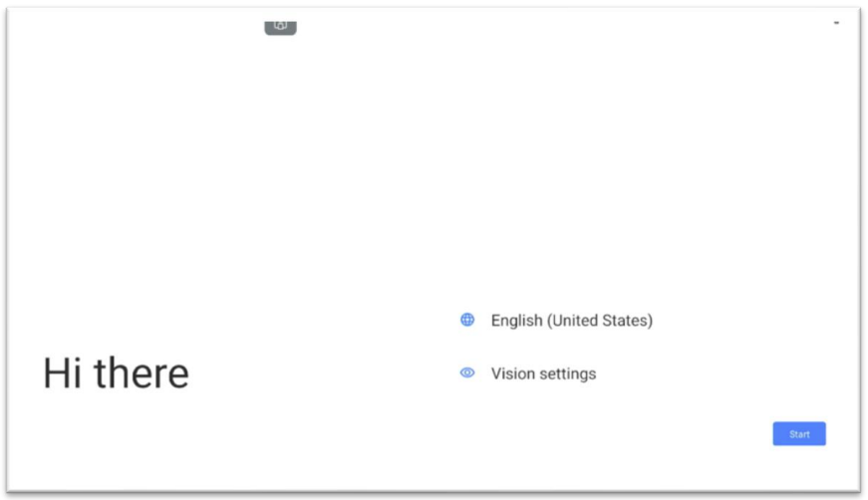Click the word there in the greeting

[142, 374]
